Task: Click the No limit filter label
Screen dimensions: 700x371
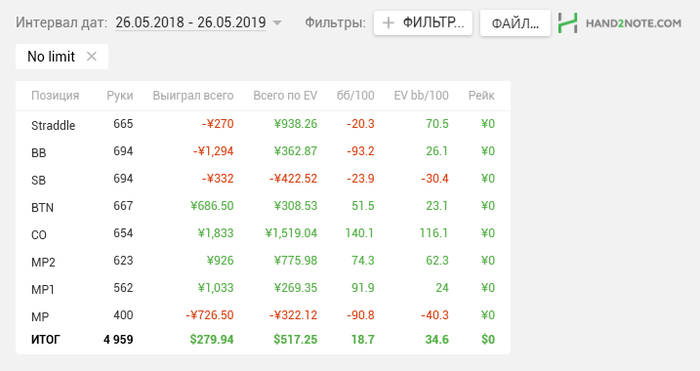Action: (51, 57)
